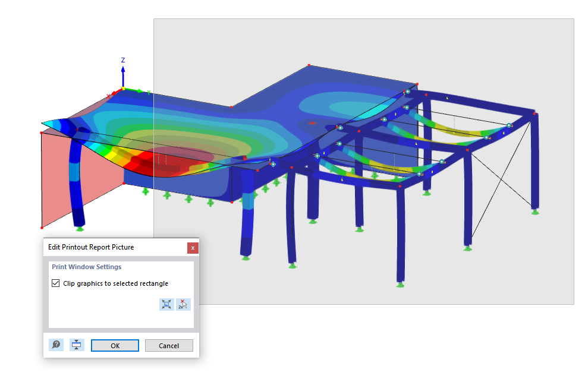This screenshot has width=588, height=385.
Task: Select the full-window print region icon
Action: tap(166, 304)
